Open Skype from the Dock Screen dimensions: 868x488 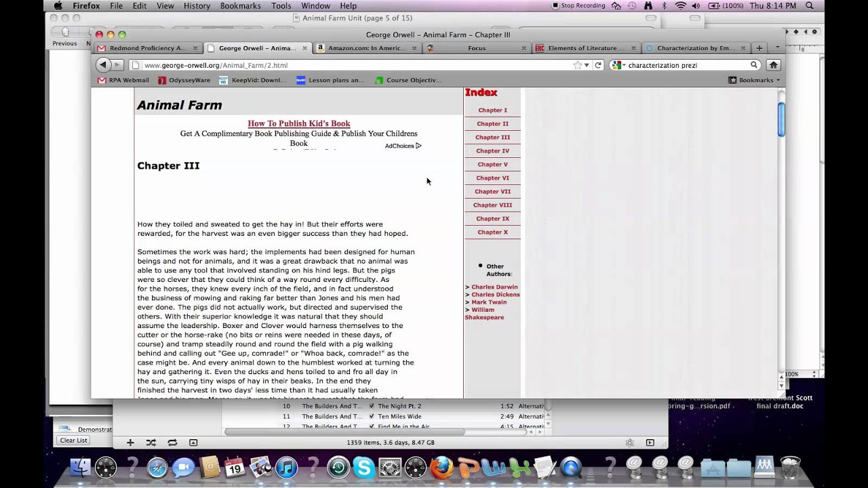click(x=363, y=468)
